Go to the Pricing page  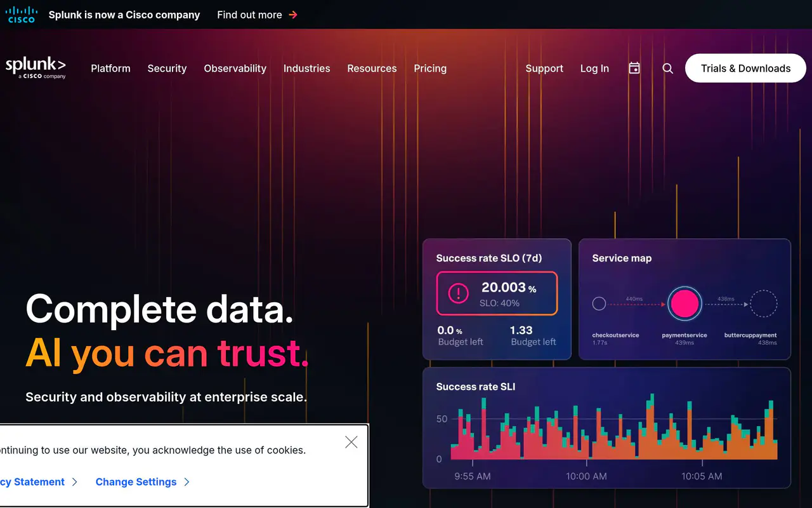tap(430, 69)
